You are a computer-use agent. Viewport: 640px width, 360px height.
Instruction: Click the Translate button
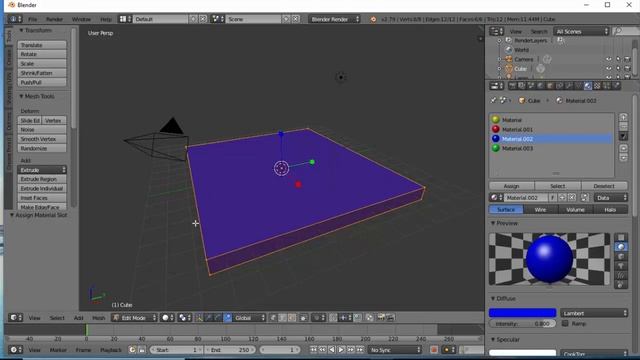(x=42, y=45)
